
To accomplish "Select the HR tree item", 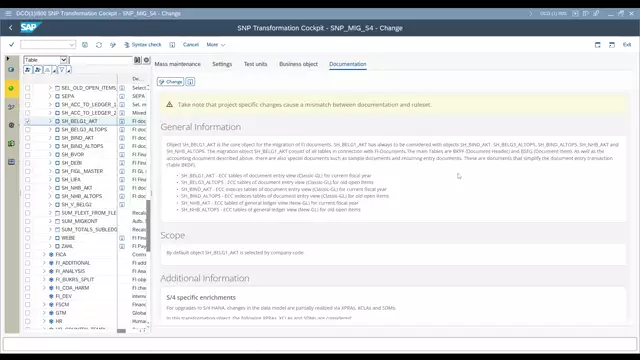I will [59, 321].
